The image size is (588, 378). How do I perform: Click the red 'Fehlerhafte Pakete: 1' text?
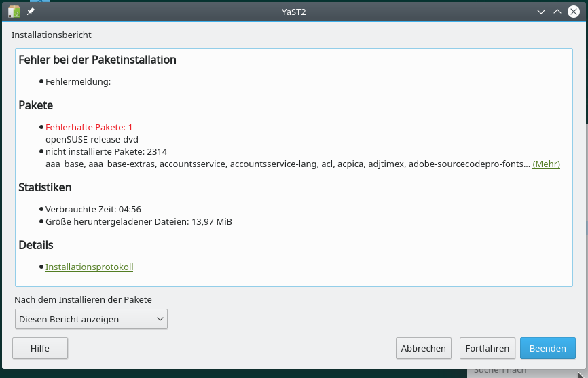pyautogui.click(x=89, y=128)
